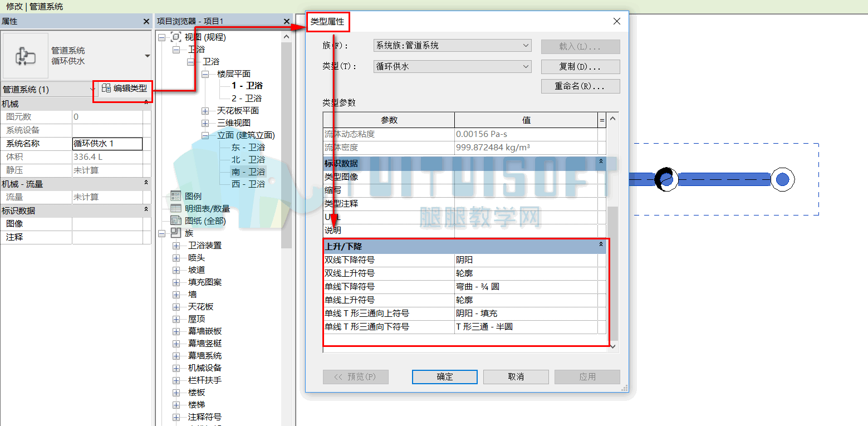Expand the 三维视图 tree node

pyautogui.click(x=205, y=123)
